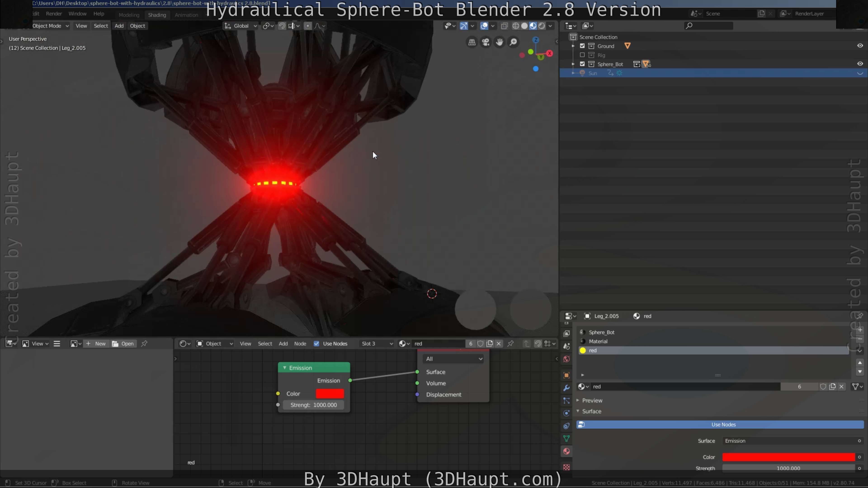This screenshot has width=868, height=488.
Task: Open node editor Node menu
Action: pyautogui.click(x=300, y=343)
